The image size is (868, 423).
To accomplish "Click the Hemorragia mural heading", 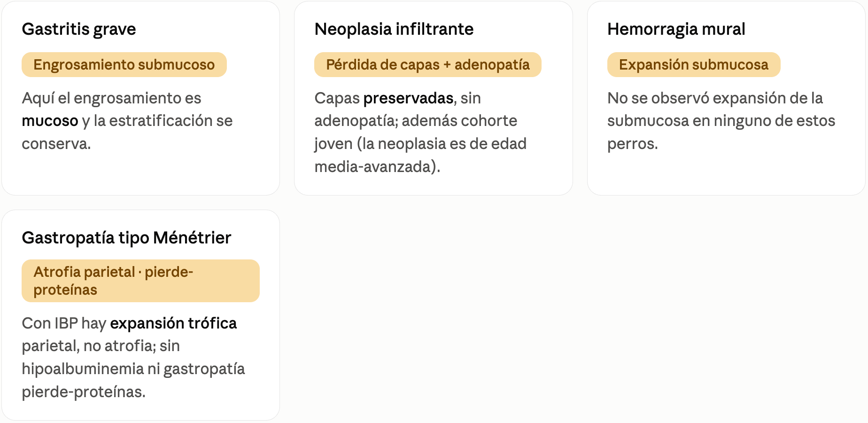I will click(676, 29).
